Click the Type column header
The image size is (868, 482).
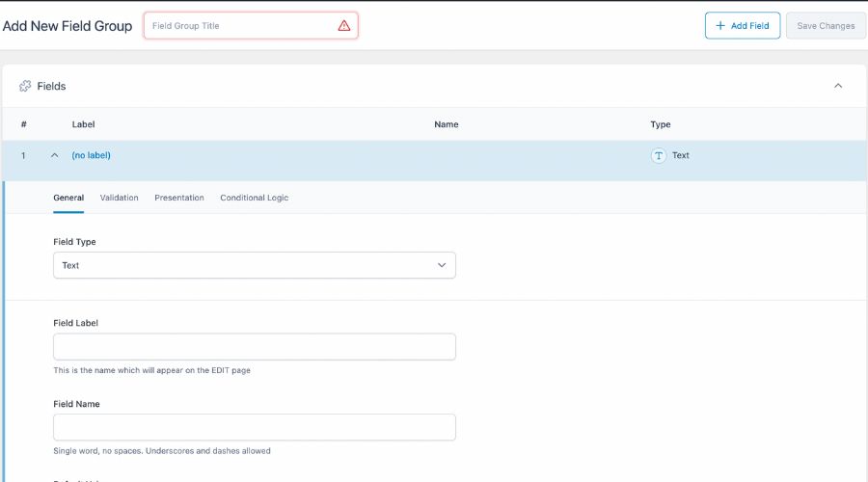coord(660,124)
